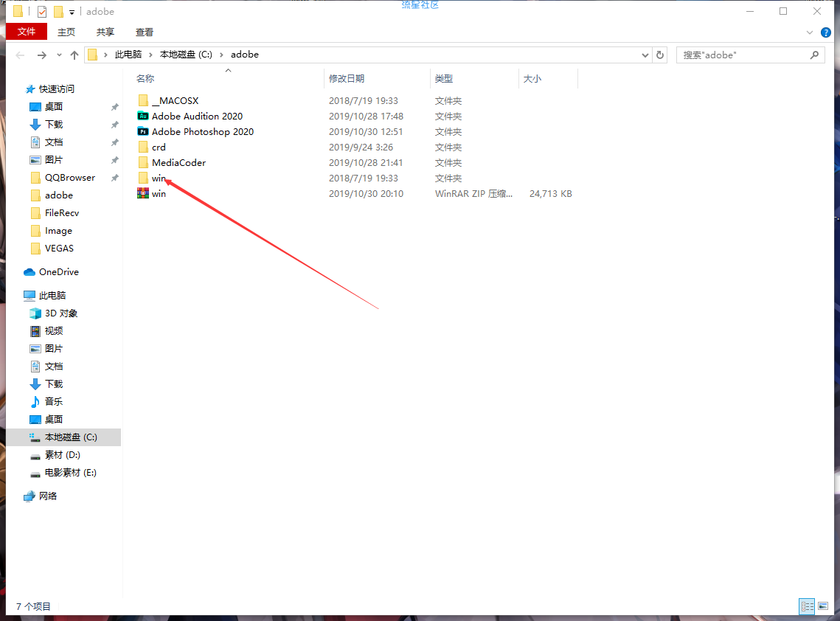Sort files by 修改日期 column header

(x=347, y=78)
